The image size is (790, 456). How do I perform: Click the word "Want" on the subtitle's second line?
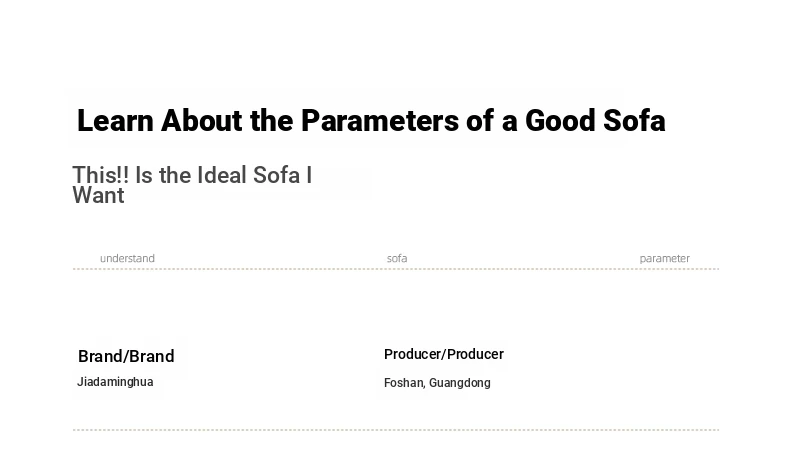pyautogui.click(x=98, y=196)
